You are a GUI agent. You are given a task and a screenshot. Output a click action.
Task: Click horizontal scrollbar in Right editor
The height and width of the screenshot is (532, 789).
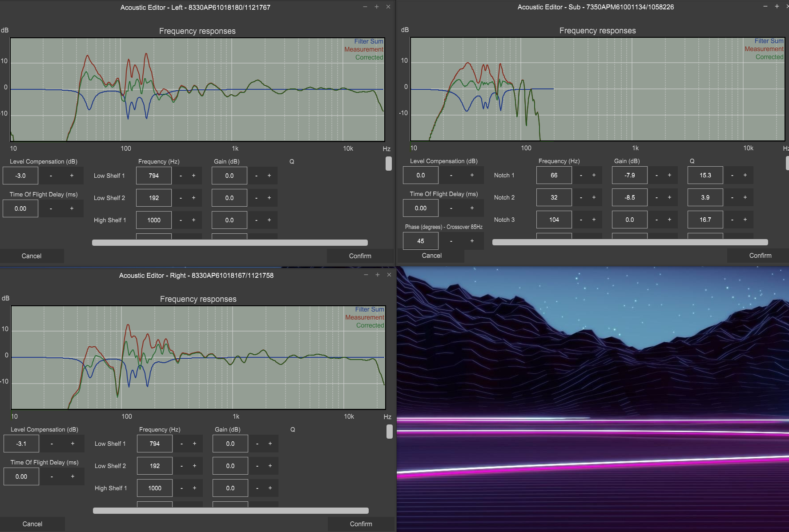click(231, 511)
